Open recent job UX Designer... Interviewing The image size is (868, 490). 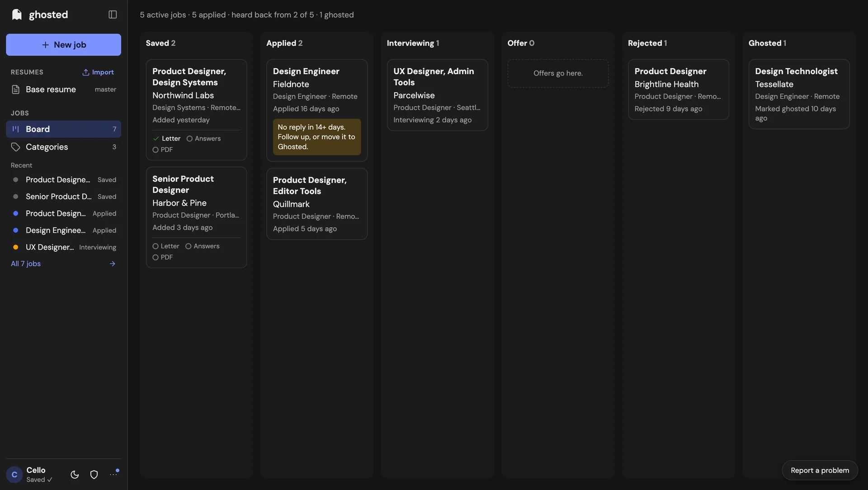coord(63,247)
